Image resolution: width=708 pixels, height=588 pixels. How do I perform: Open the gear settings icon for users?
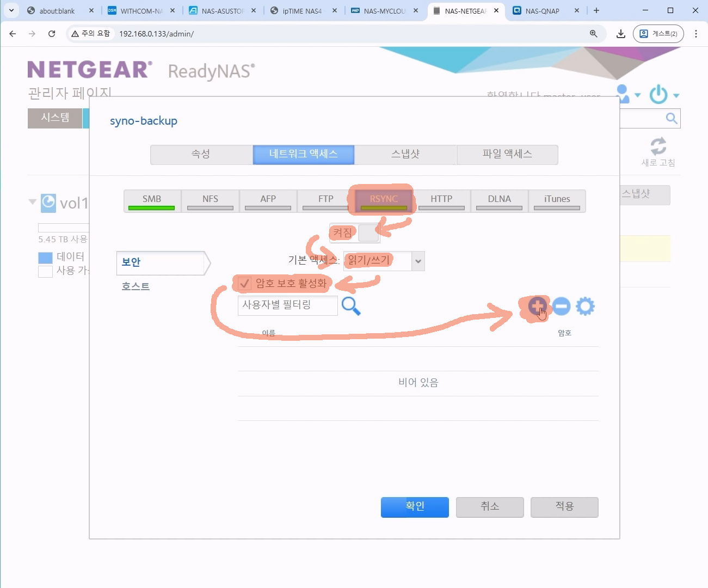[585, 306]
